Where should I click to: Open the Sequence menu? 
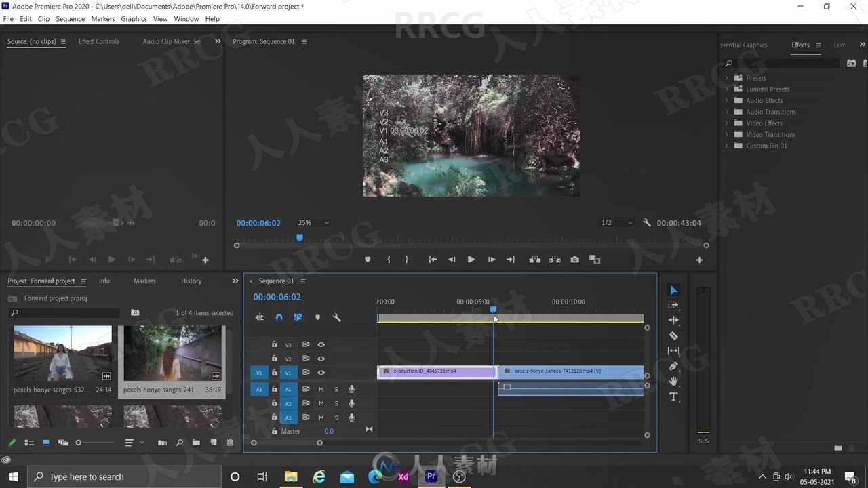point(70,19)
